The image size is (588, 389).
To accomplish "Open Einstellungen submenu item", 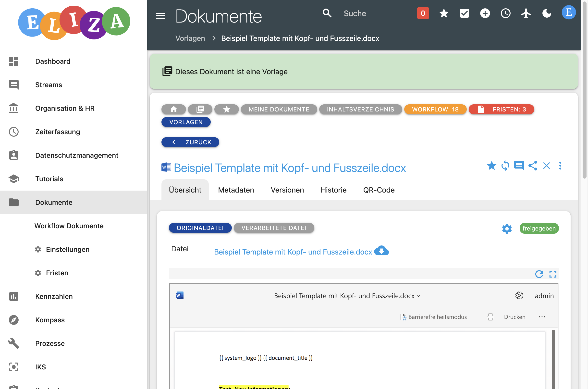I will pos(73,249).
